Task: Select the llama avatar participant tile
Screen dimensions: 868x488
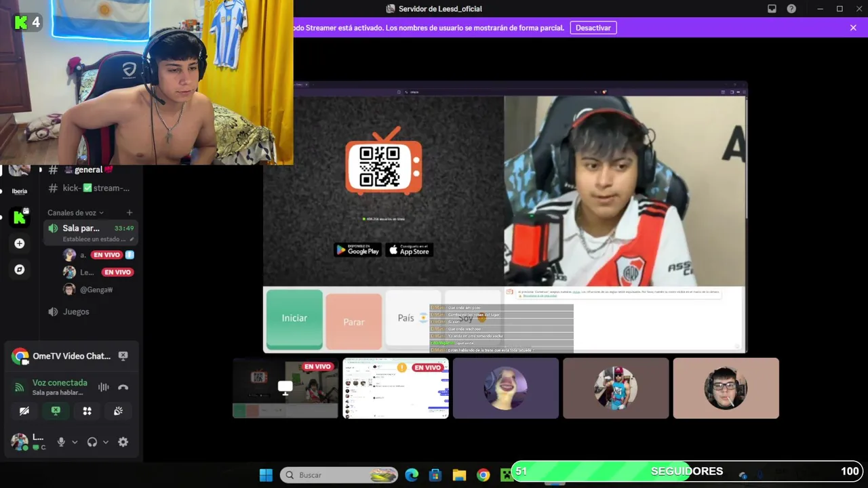Action: pos(506,388)
